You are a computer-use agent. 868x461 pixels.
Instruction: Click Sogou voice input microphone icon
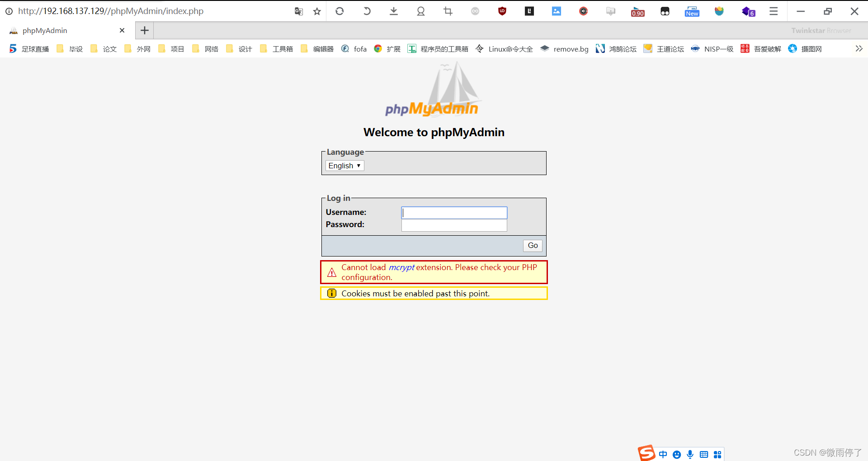point(690,455)
